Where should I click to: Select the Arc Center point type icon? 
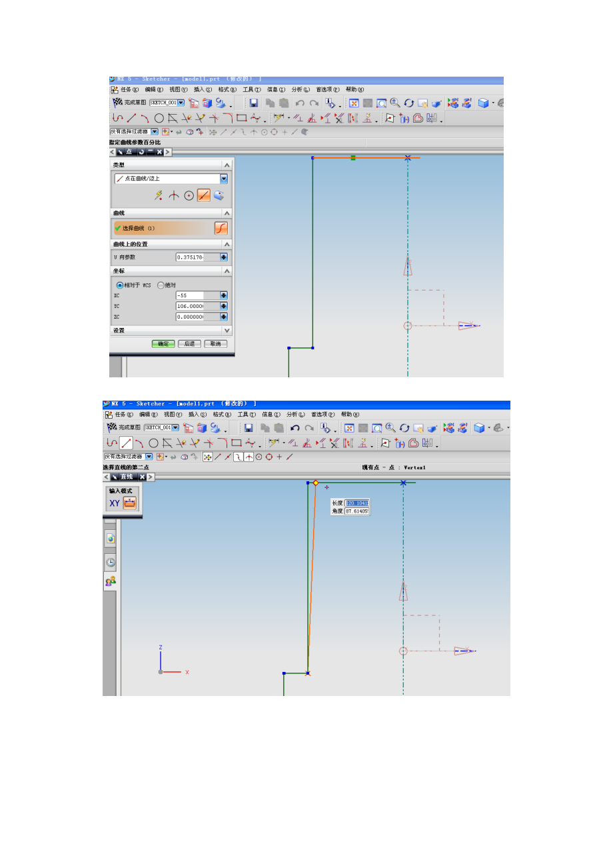pos(189,195)
